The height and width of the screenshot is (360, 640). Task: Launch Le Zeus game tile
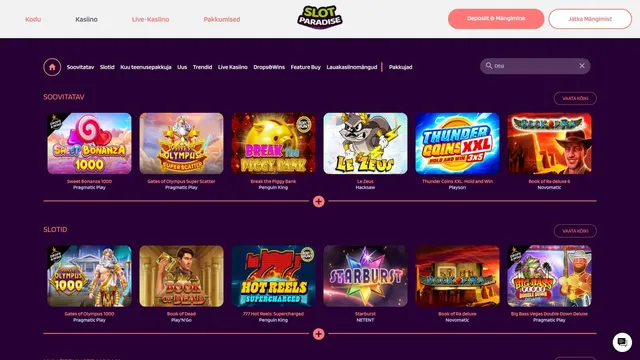[x=365, y=143]
